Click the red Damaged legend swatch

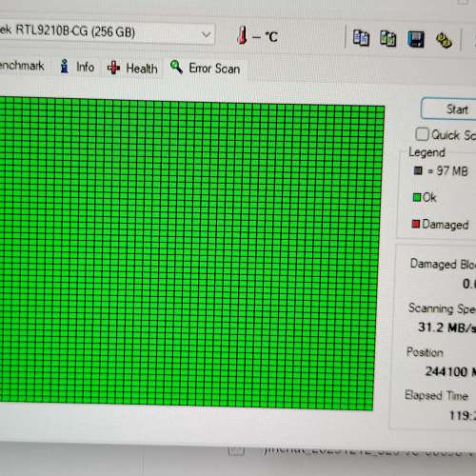click(416, 224)
